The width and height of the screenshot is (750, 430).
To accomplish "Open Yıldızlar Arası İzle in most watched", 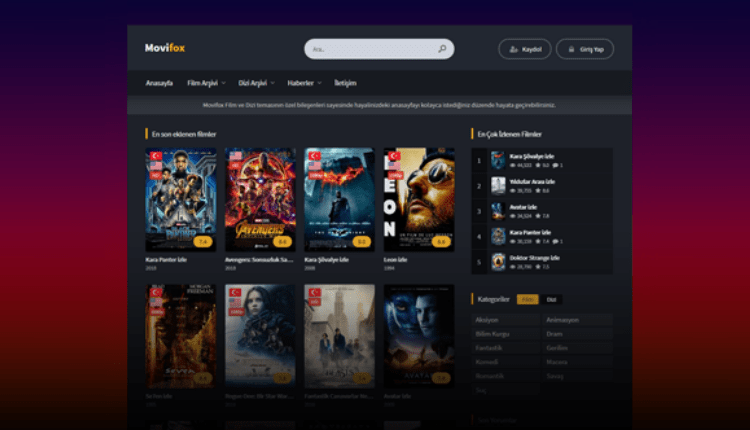I will click(x=532, y=182).
